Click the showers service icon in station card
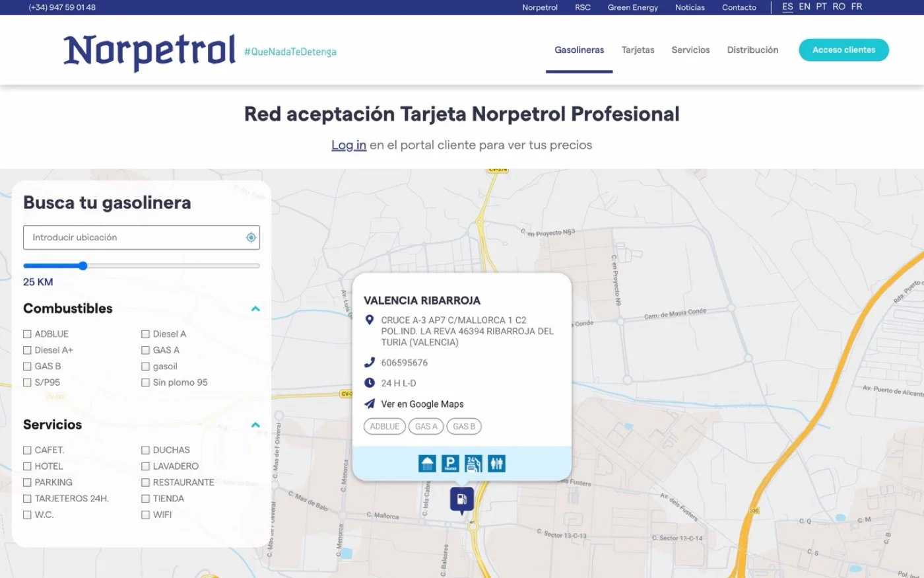Viewport: 924px width, 578px height. point(427,464)
